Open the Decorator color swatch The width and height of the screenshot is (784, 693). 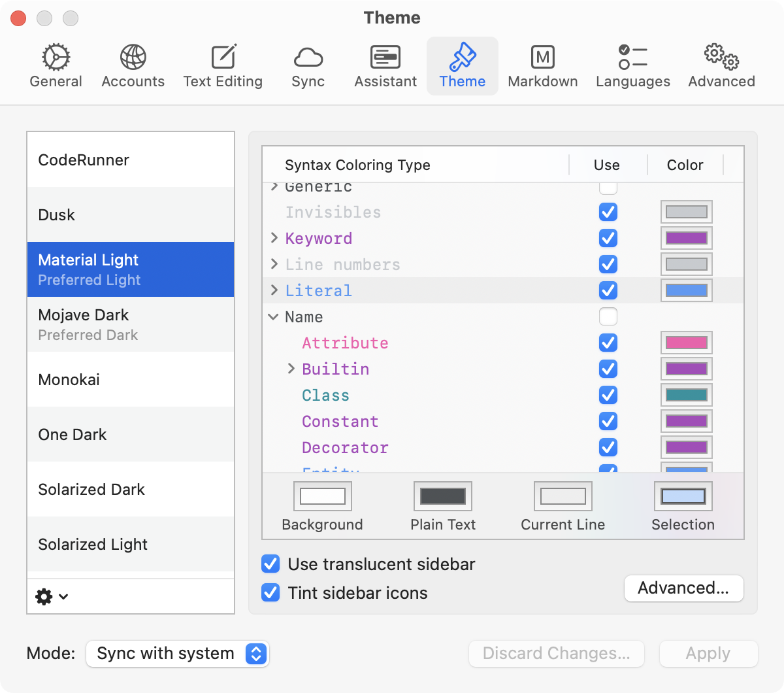pos(687,447)
